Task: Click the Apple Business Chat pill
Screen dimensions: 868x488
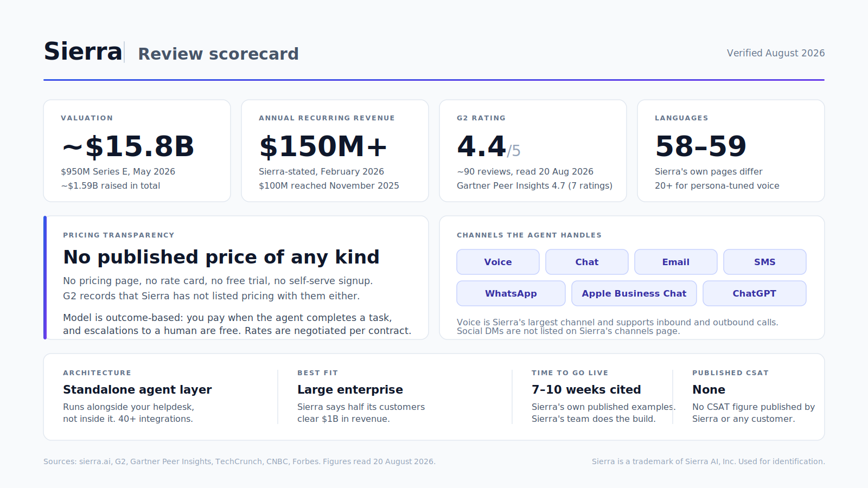Action: 634,293
